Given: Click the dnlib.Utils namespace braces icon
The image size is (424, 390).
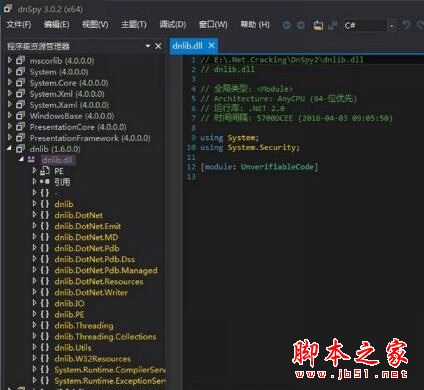Looking at the screenshot, I should coord(45,347).
